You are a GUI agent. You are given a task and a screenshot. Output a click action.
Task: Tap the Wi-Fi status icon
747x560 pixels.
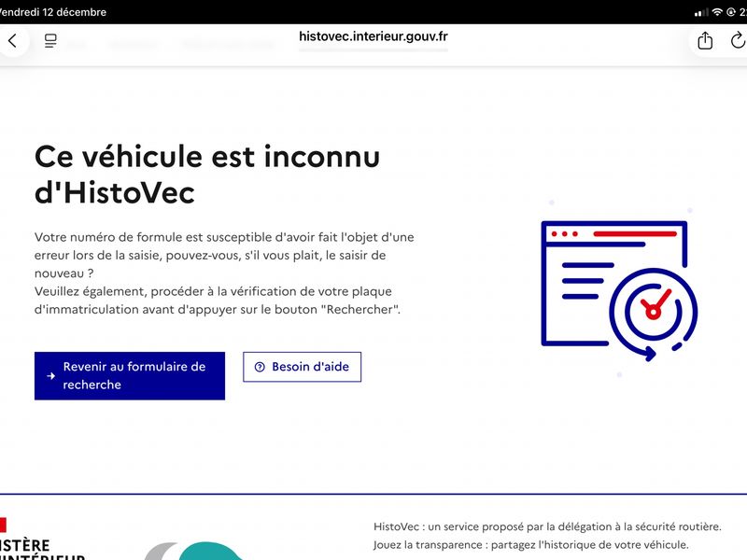pyautogui.click(x=717, y=12)
